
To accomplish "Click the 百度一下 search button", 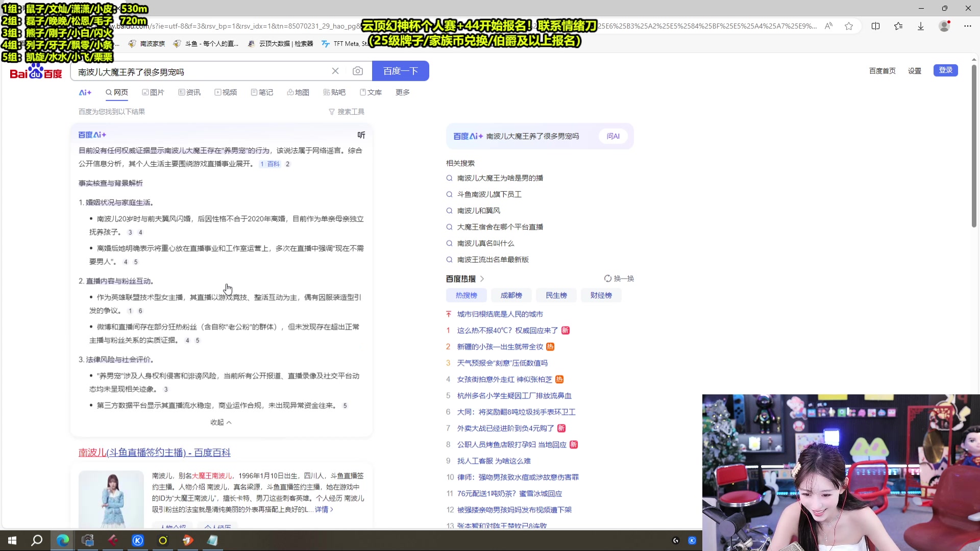I will coord(401,71).
